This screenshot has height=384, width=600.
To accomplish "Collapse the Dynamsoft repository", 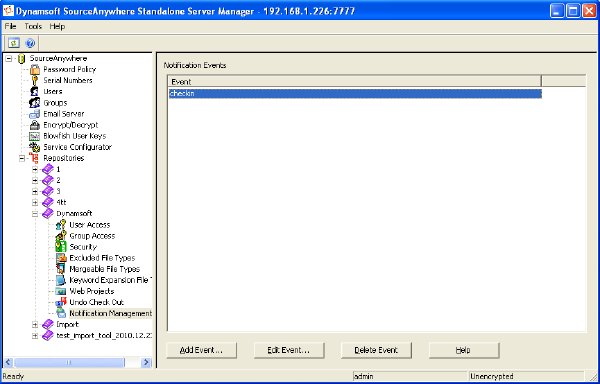I will point(35,214).
